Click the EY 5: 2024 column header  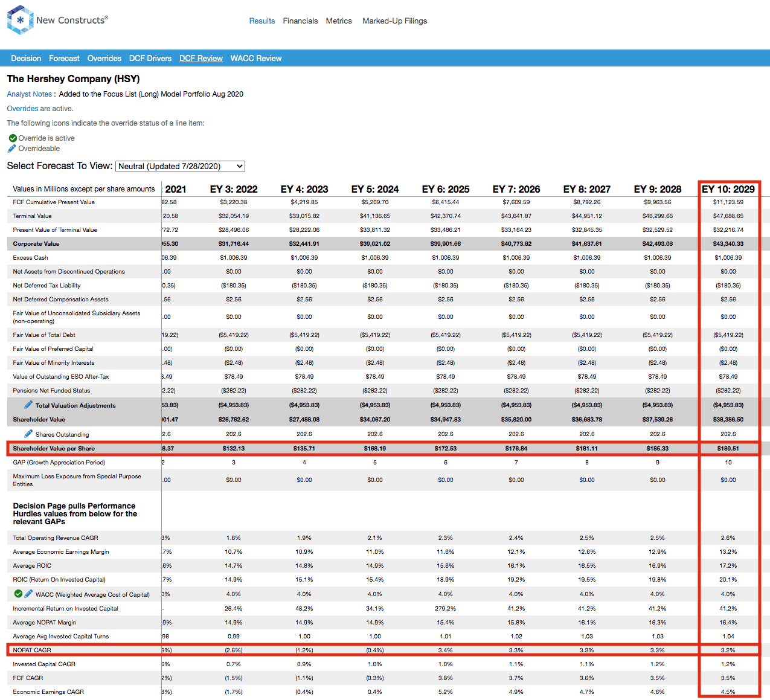click(375, 189)
